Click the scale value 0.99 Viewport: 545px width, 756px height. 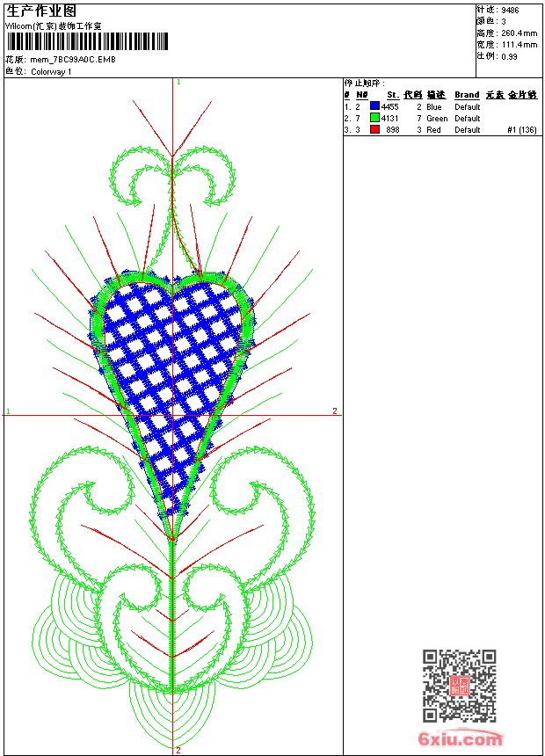coord(509,56)
